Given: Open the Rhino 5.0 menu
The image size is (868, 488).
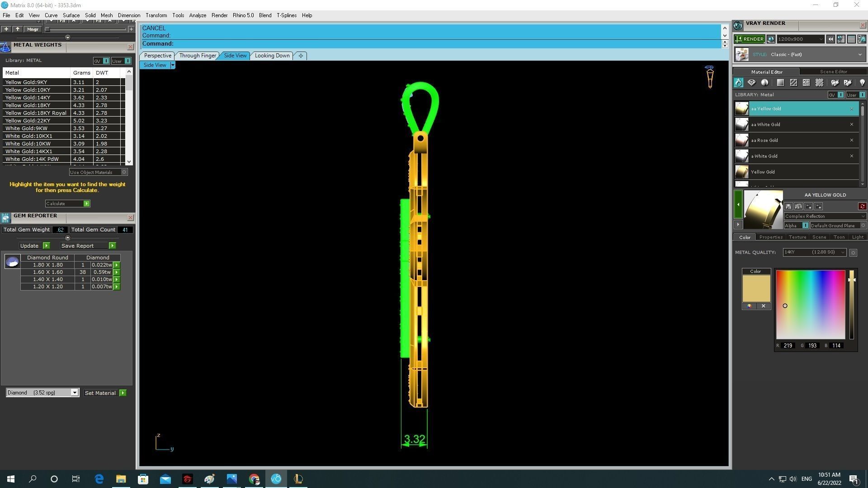Looking at the screenshot, I should coord(243,15).
